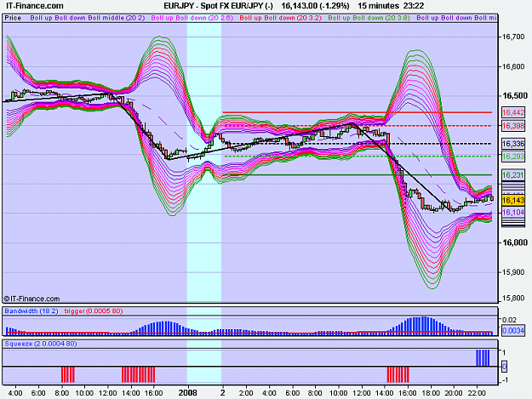
Task: Select the EURJPY - Spot FX EUR/JPY chart title
Action: [x=218, y=6]
